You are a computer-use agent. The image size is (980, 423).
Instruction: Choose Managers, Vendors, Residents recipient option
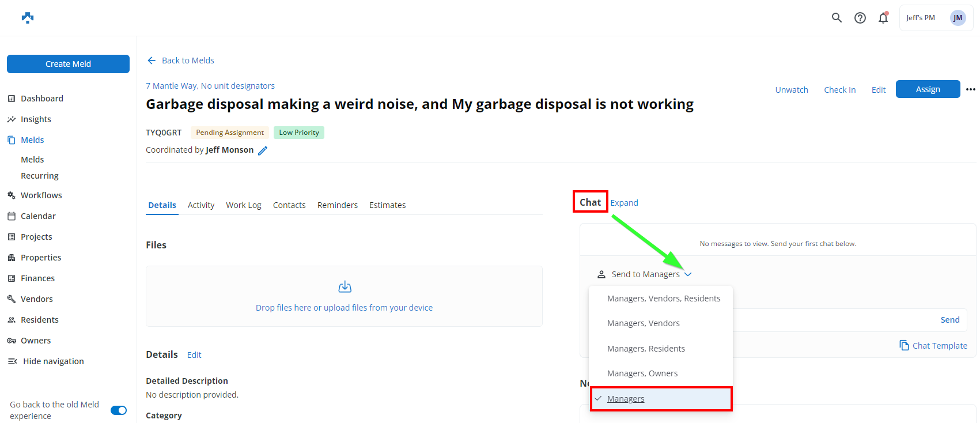click(663, 299)
